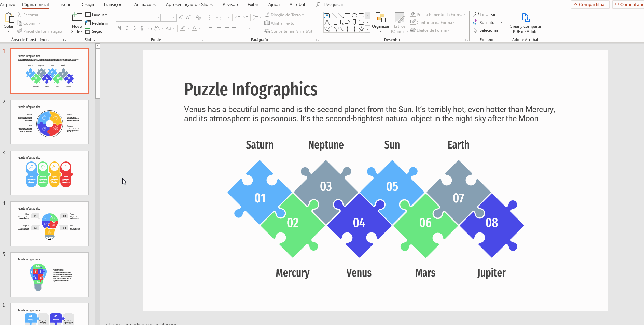Click the font color swatch
Image resolution: width=644 pixels, height=325 pixels.
(194, 28)
